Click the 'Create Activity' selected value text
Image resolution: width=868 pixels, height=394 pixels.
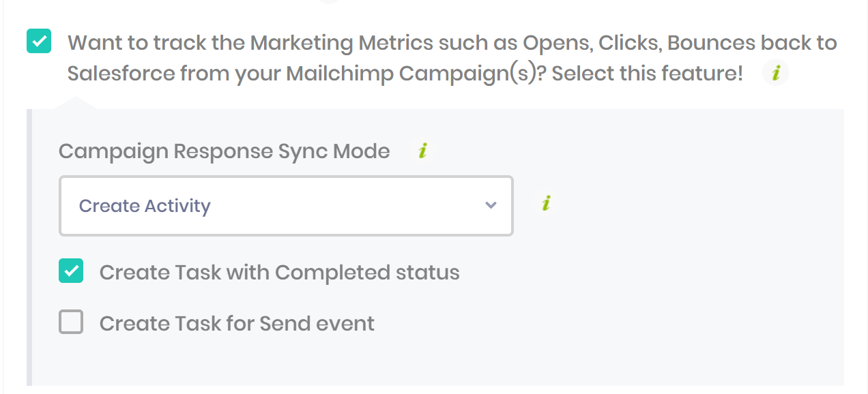pyautogui.click(x=145, y=206)
